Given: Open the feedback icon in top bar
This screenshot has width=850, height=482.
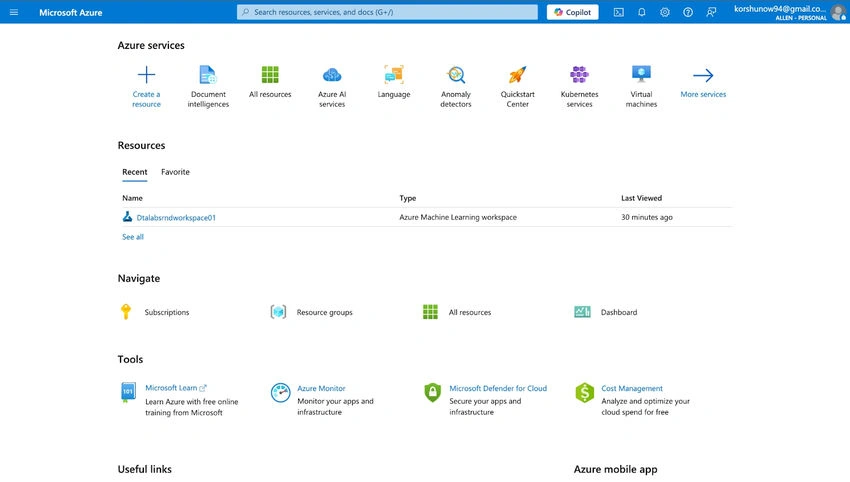Looking at the screenshot, I should point(711,12).
